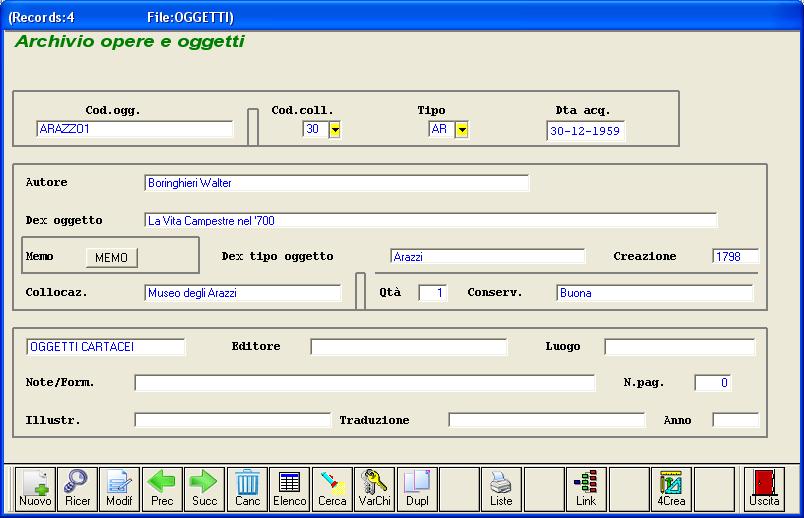Click the Nuovo new record icon

(x=35, y=489)
